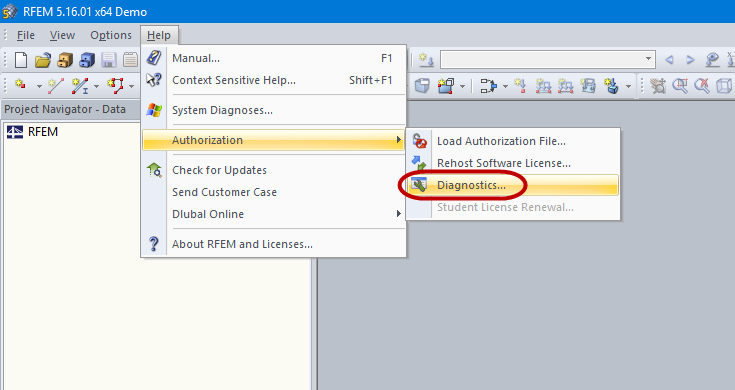Select the Authorization menu entry
Screen dimensions: 735x390
coord(273,140)
